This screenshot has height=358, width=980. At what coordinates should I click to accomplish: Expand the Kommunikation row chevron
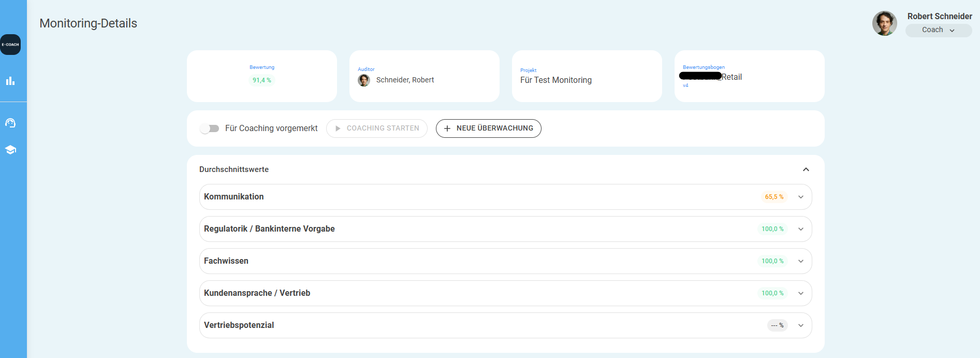(801, 197)
